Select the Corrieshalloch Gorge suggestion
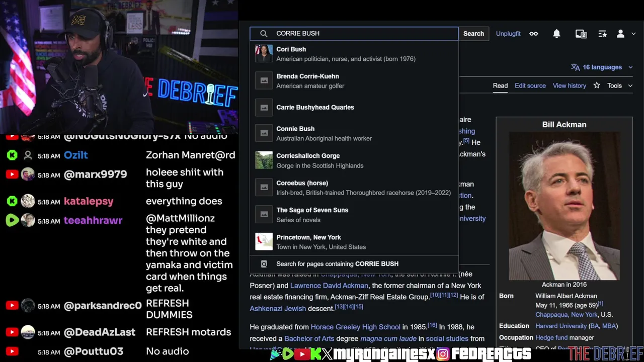This screenshot has height=362, width=644. point(354,160)
